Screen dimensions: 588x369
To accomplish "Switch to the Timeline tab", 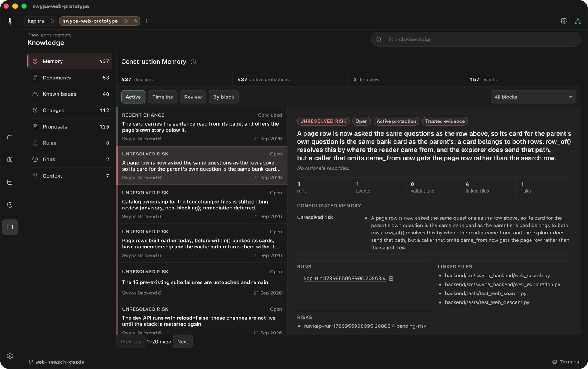I will (162, 97).
